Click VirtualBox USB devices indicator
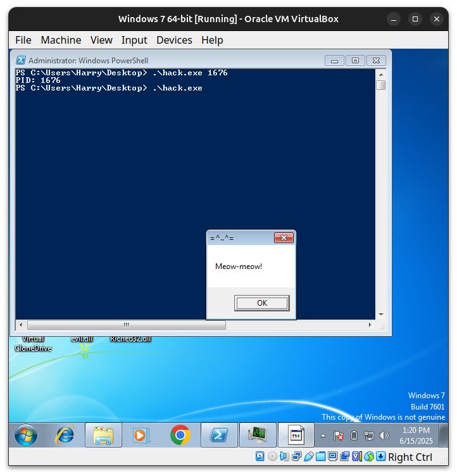Screen dimensions: 457x476 pos(308,456)
